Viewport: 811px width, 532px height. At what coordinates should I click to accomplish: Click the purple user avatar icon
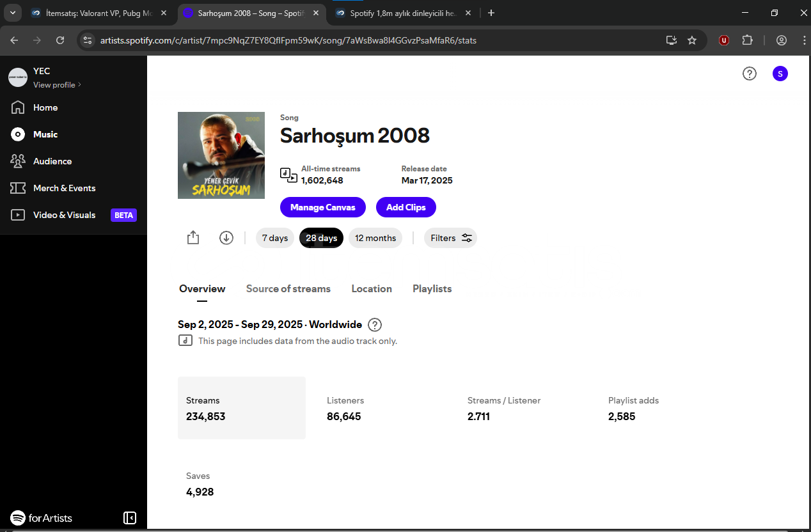pos(780,74)
